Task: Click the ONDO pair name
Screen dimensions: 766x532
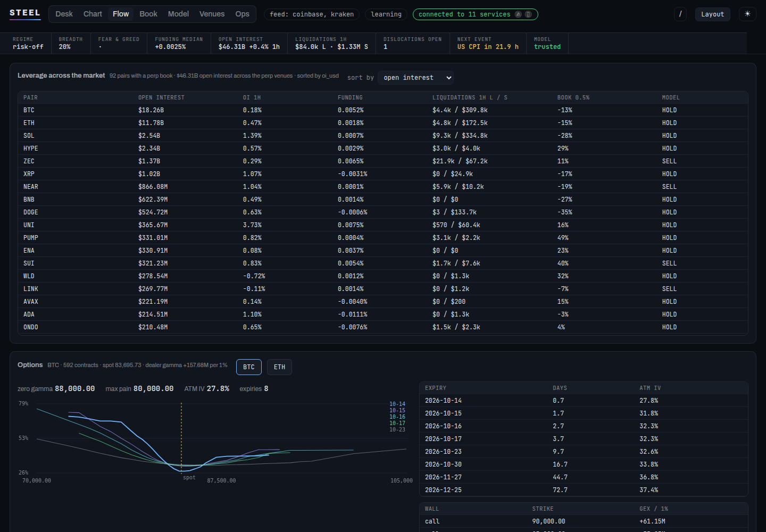Action: pos(30,327)
